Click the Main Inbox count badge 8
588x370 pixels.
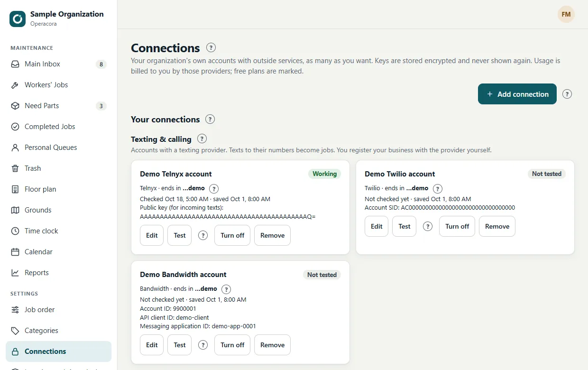101,64
